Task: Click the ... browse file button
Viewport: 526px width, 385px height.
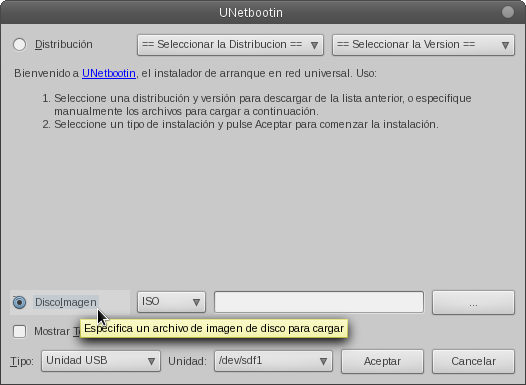Action: coord(473,302)
